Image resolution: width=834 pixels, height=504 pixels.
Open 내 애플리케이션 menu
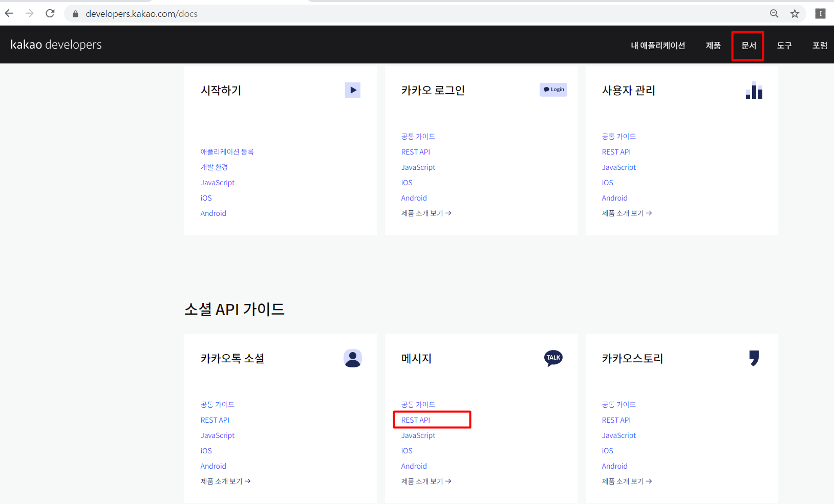pyautogui.click(x=658, y=46)
